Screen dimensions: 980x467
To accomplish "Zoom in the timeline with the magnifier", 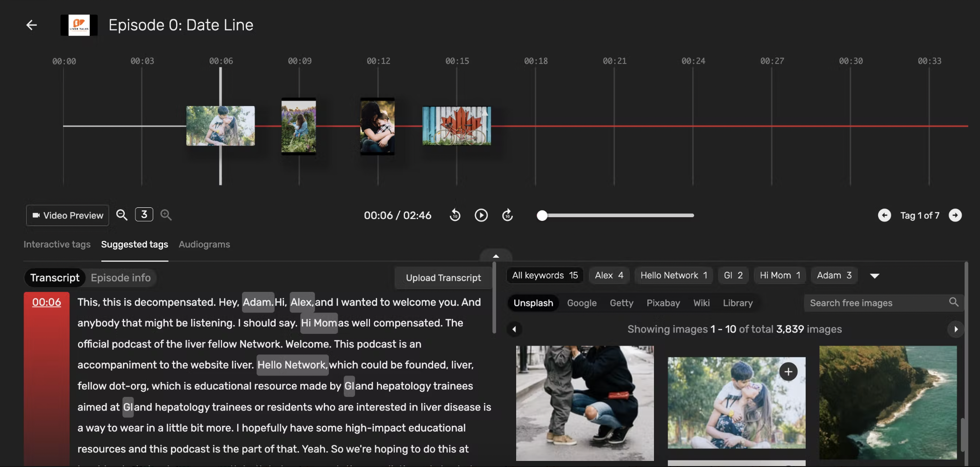I will [166, 215].
